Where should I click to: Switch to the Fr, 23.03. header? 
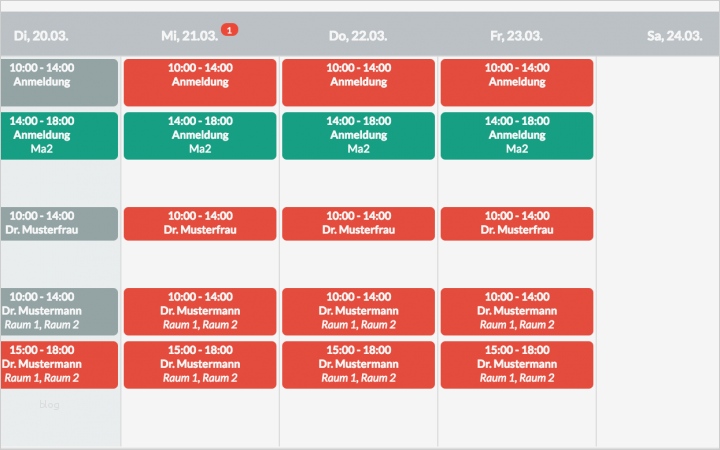[x=517, y=35]
